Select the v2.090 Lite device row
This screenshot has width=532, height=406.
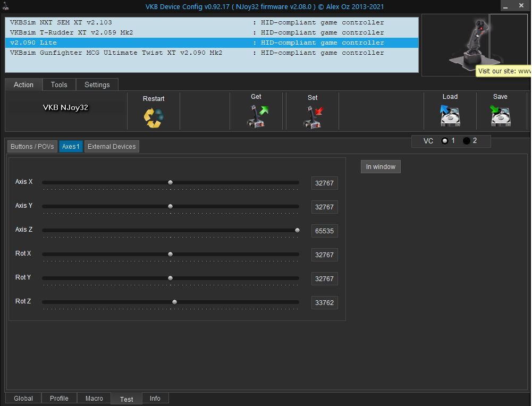[x=212, y=43]
